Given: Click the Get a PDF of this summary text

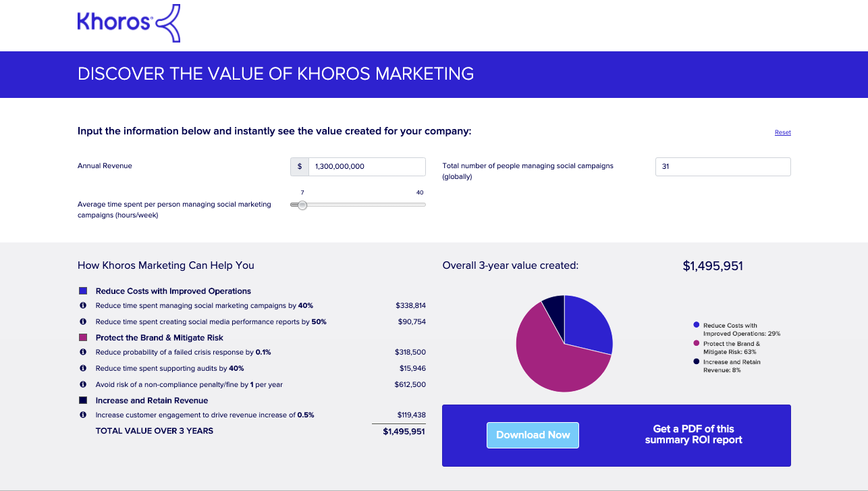Looking at the screenshot, I should (693, 434).
